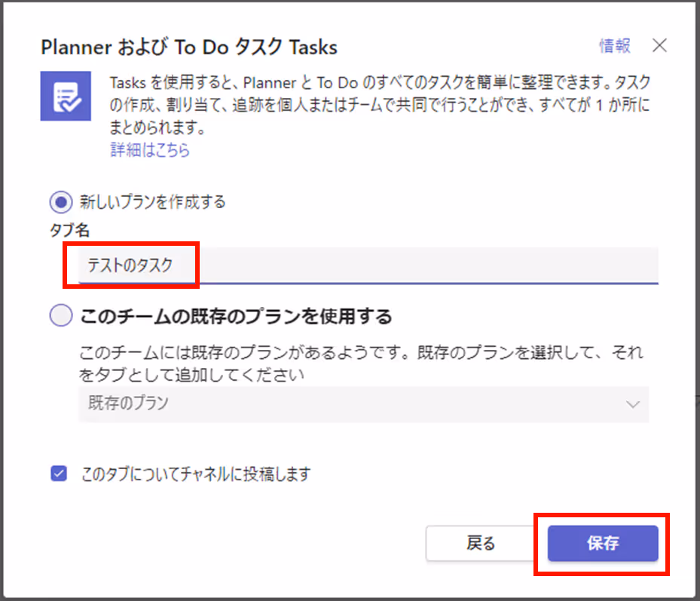This screenshot has width=700, height=601.
Task: Close the Planner Tasks dialog
Action: tap(659, 45)
